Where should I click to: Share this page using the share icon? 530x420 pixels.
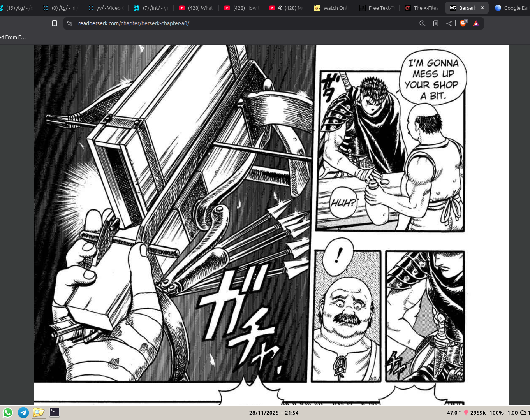tap(449, 23)
